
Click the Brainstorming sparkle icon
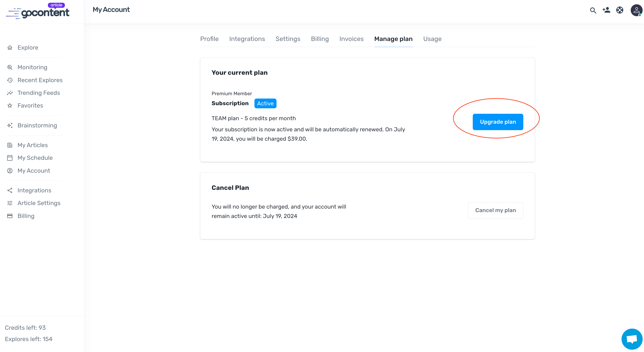pyautogui.click(x=10, y=125)
